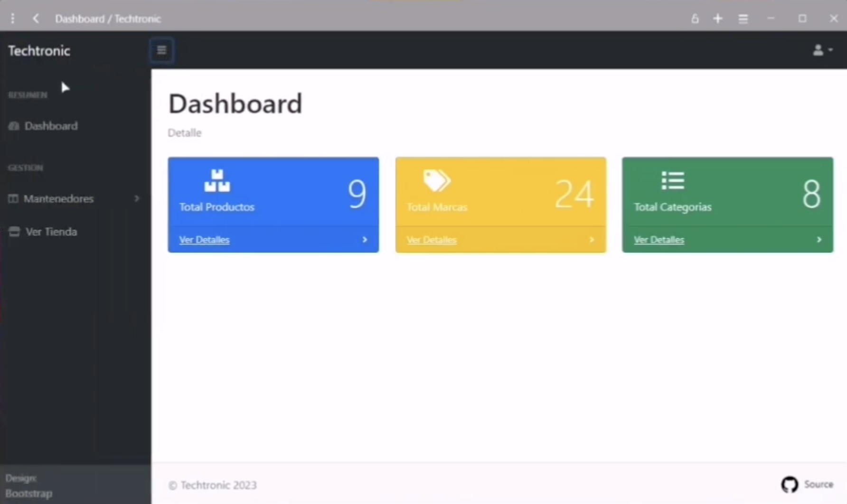Click the list icon on Total Categorias
Viewport: 847px width, 504px height.
pos(672,181)
